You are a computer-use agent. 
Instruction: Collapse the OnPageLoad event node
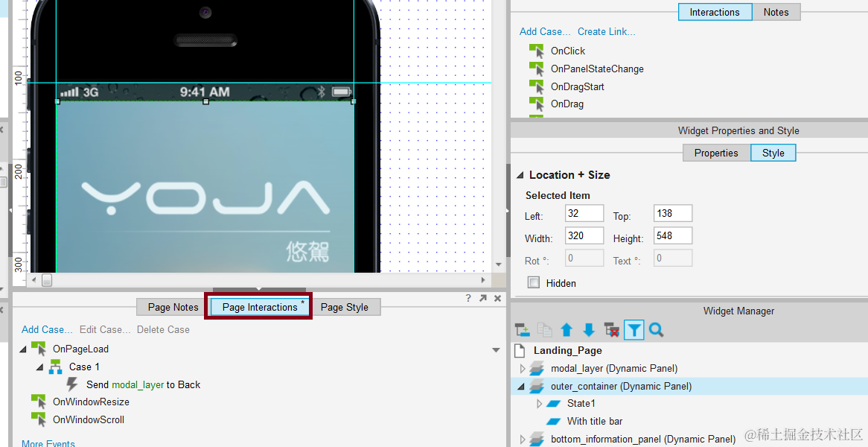click(22, 349)
